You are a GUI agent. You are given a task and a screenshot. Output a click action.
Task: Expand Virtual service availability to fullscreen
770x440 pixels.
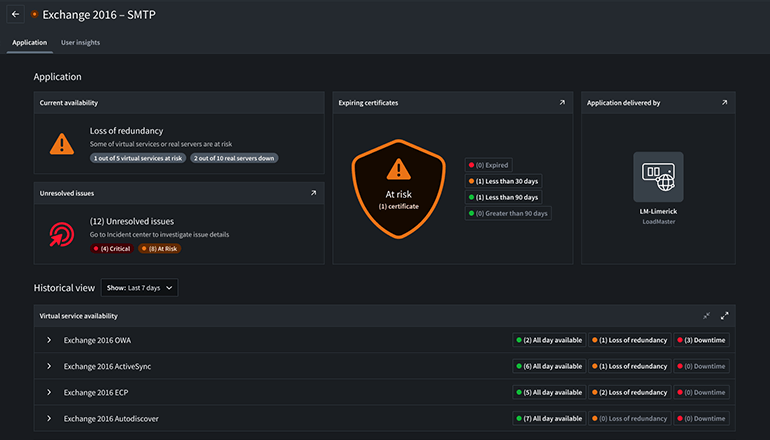pyautogui.click(x=724, y=316)
